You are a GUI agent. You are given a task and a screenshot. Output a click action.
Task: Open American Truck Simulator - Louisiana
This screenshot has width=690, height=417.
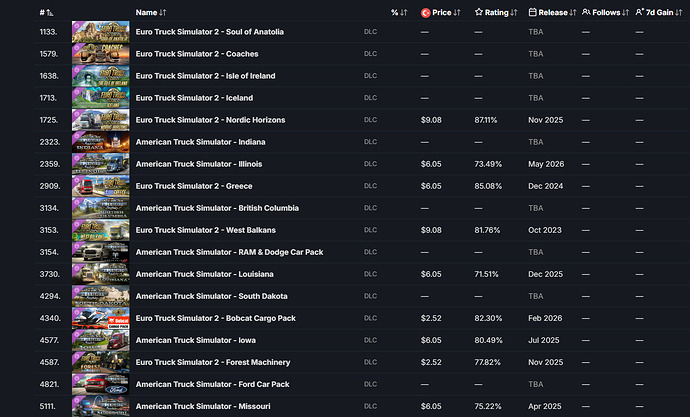tap(205, 274)
